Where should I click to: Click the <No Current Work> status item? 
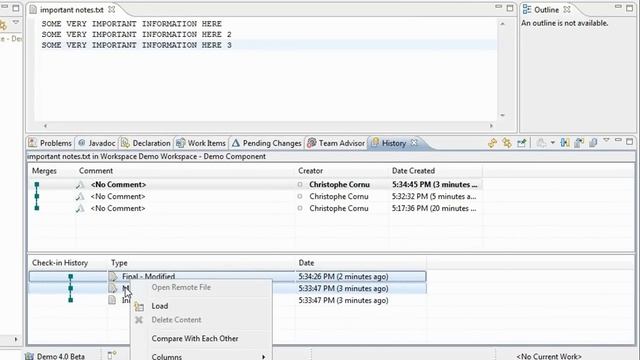pos(549,356)
